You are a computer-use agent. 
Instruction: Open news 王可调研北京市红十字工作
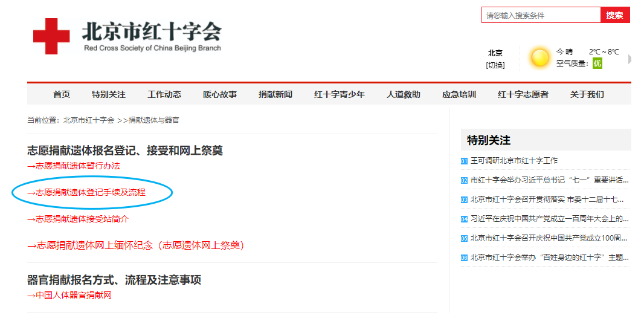514,161
